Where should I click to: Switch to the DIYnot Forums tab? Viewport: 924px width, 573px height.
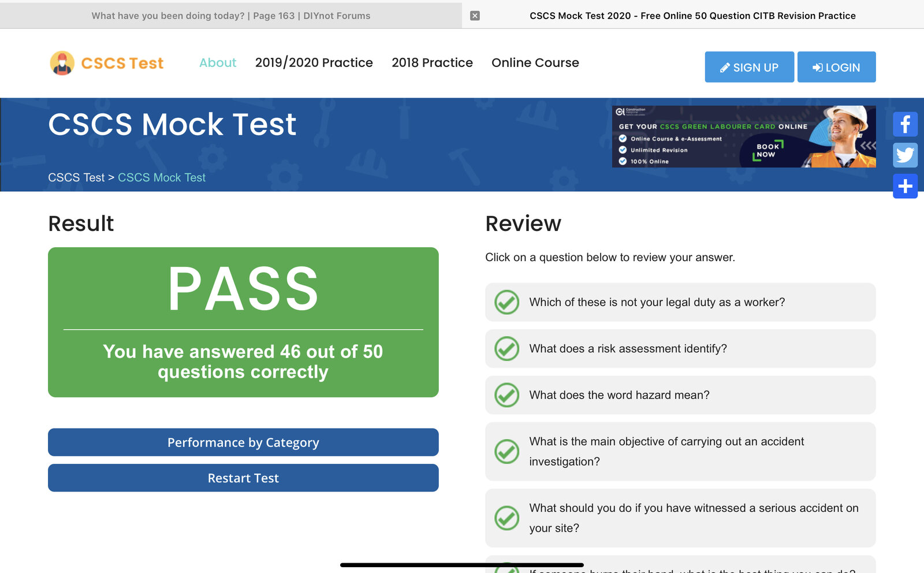231,16
